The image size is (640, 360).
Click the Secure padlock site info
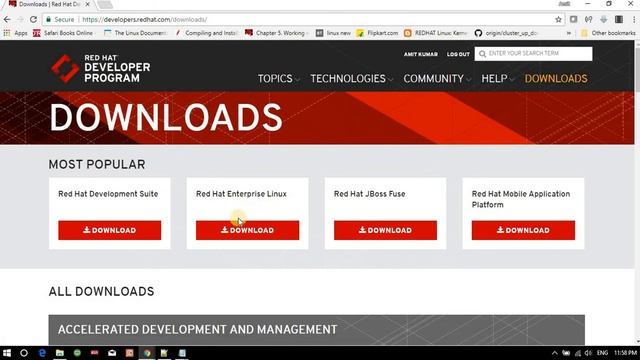60,20
